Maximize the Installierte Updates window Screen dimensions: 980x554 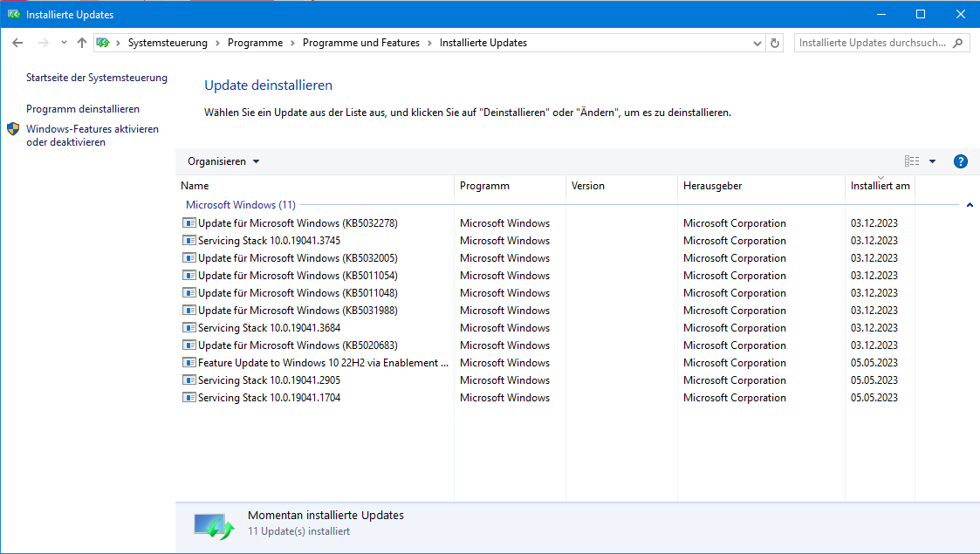coord(921,14)
